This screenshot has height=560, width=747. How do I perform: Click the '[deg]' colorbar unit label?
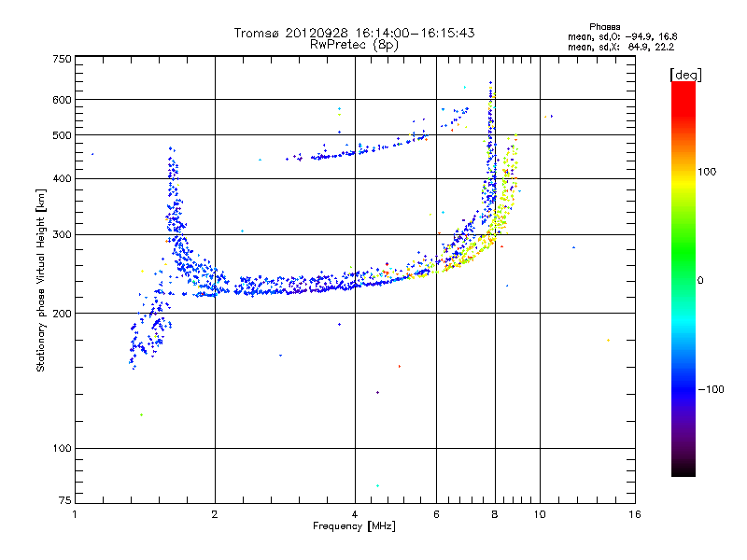pyautogui.click(x=685, y=75)
